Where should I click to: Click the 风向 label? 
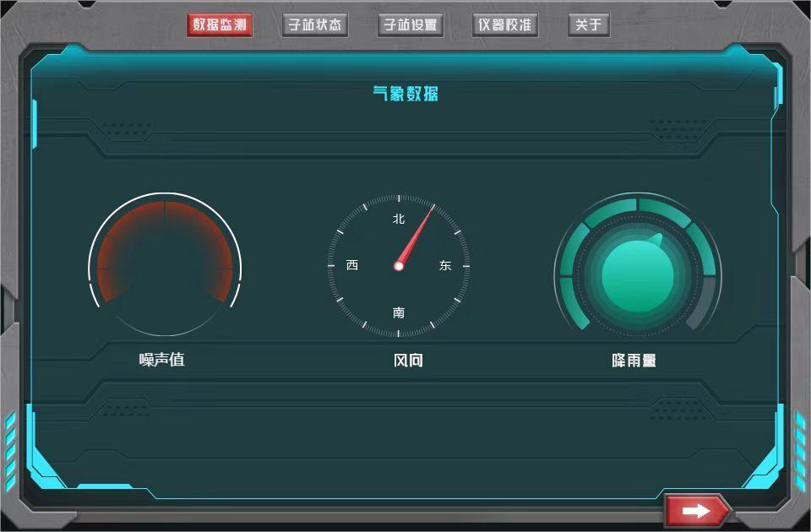(x=408, y=360)
